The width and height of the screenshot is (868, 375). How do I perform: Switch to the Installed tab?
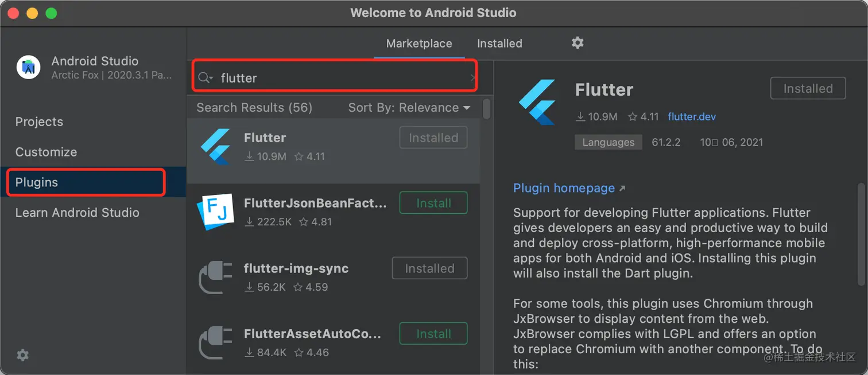(x=499, y=44)
